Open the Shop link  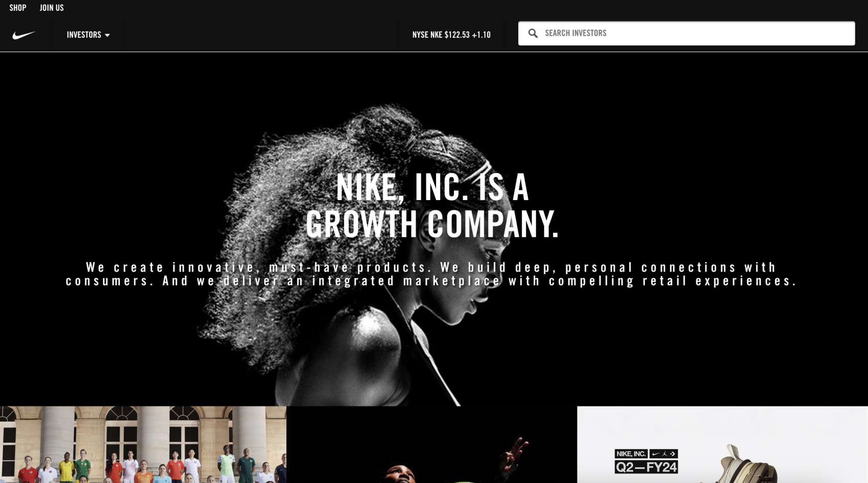(18, 8)
